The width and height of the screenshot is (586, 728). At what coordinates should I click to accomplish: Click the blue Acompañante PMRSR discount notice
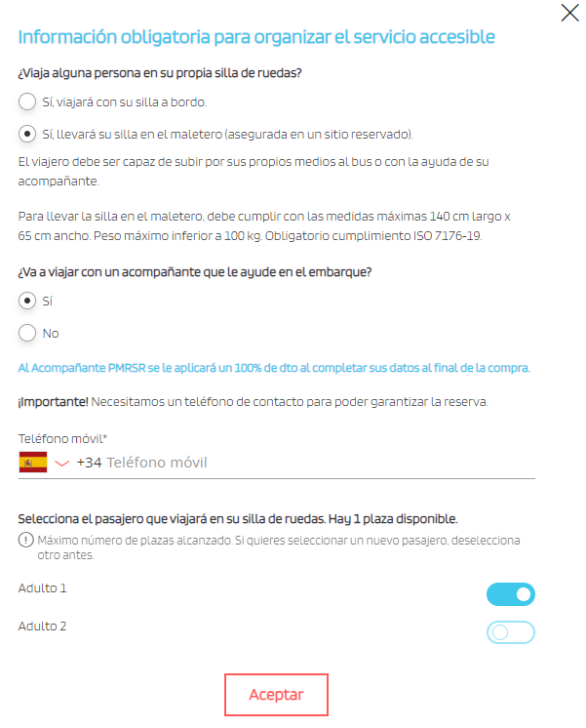tap(274, 368)
